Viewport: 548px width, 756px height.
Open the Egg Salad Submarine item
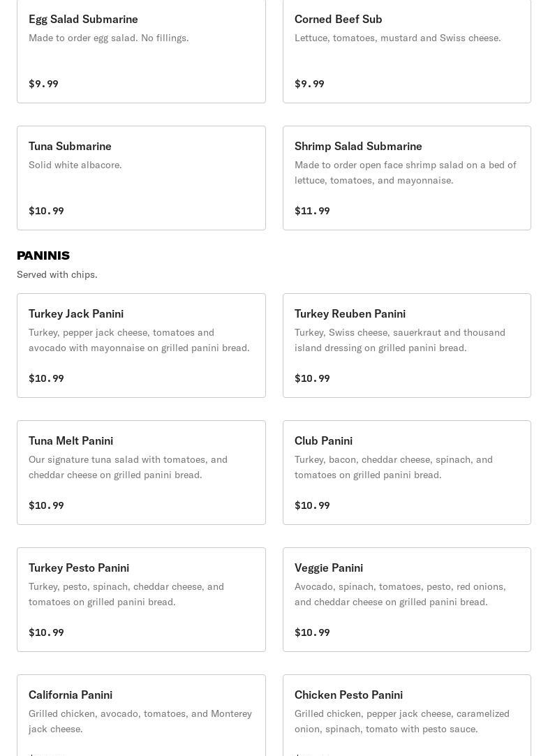(141, 51)
